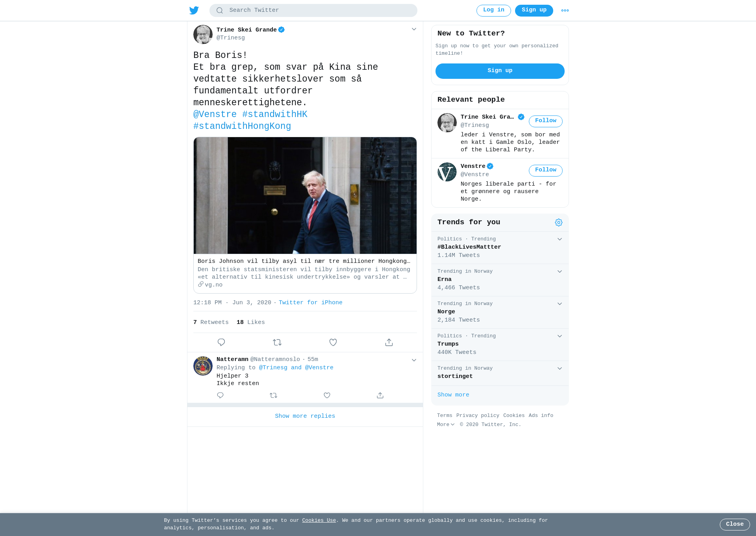Open the #standwithHongKong hashtag

pyautogui.click(x=242, y=127)
